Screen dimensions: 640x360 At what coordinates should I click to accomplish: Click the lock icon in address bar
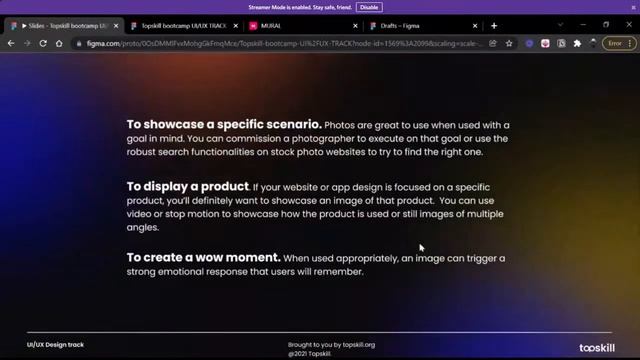[79, 44]
